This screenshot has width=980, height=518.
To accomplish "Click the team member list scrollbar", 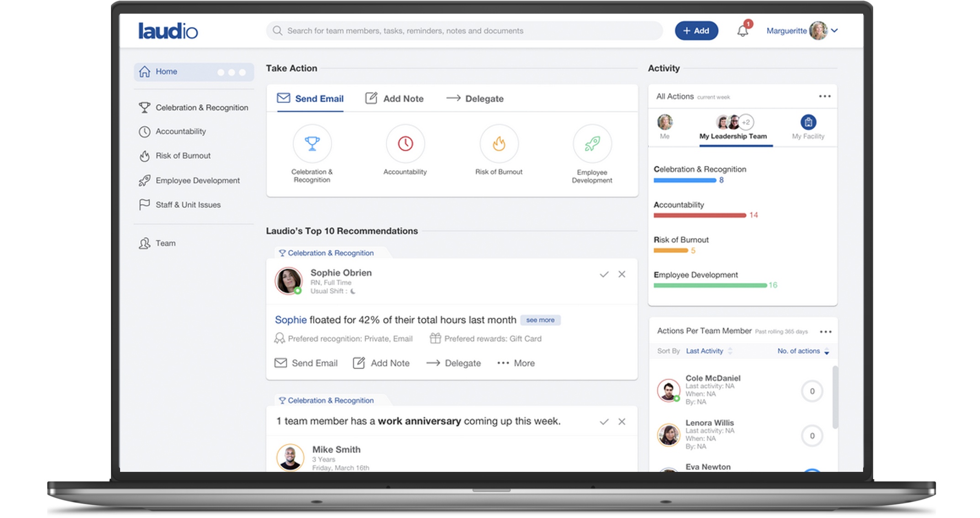I will (x=835, y=397).
